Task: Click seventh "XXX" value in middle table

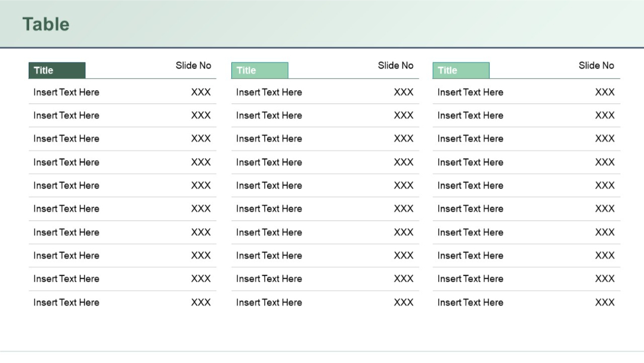Action: click(404, 232)
